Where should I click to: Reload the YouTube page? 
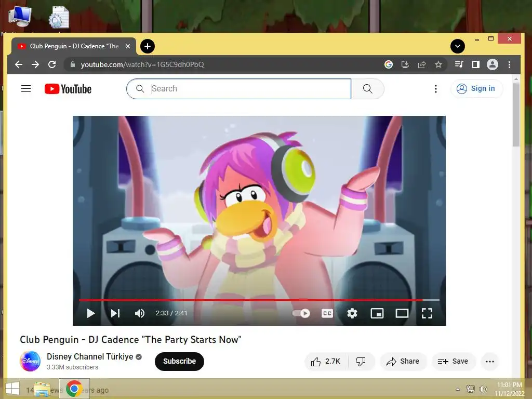click(52, 64)
